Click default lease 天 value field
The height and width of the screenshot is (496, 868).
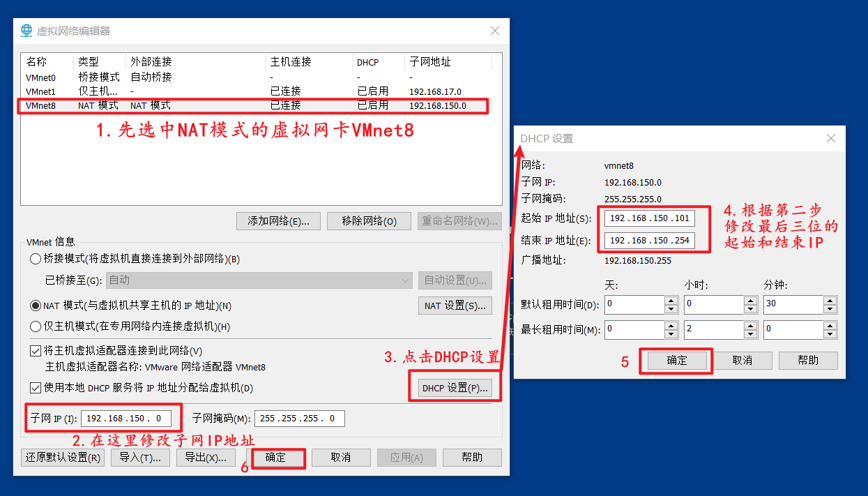pyautogui.click(x=634, y=305)
